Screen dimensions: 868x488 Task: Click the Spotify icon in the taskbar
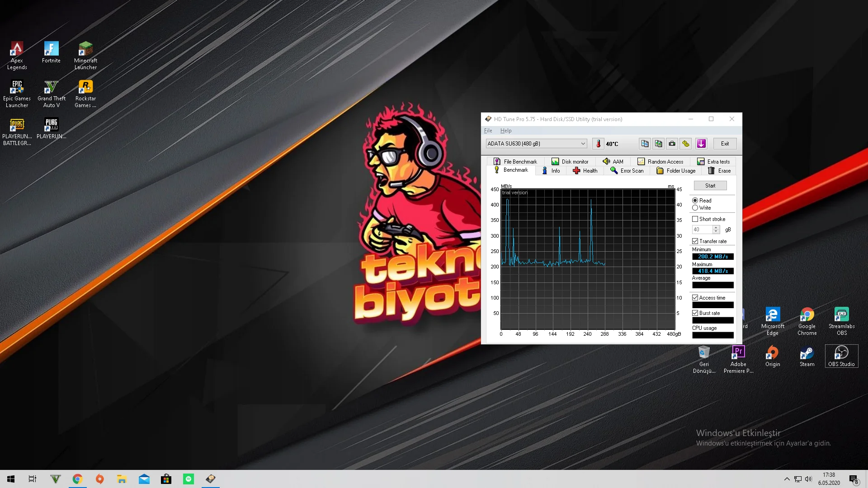[189, 479]
